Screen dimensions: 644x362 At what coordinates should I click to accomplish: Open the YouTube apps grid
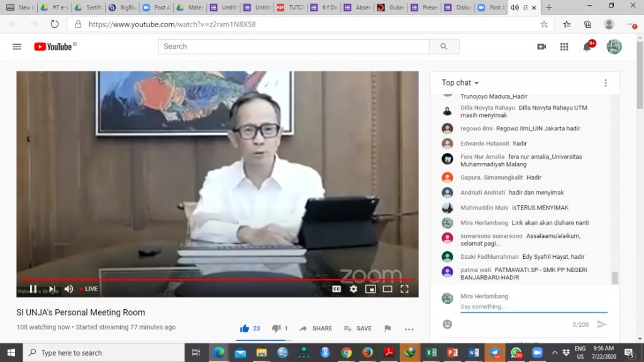click(564, 47)
